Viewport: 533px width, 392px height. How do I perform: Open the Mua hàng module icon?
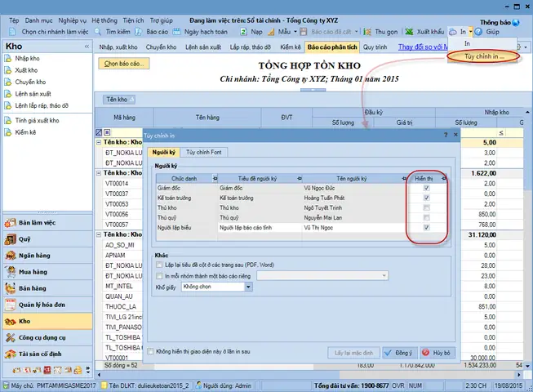10,272
